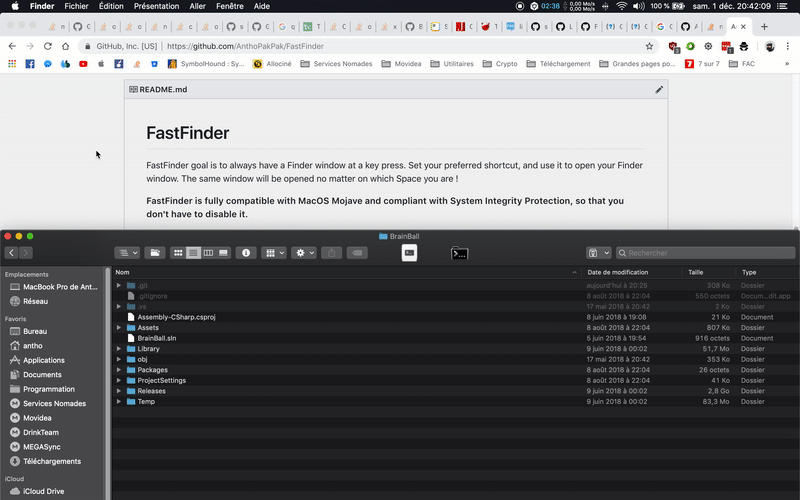Sort by Taille column
Image resolution: width=800 pixels, height=500 pixels.
click(x=709, y=272)
